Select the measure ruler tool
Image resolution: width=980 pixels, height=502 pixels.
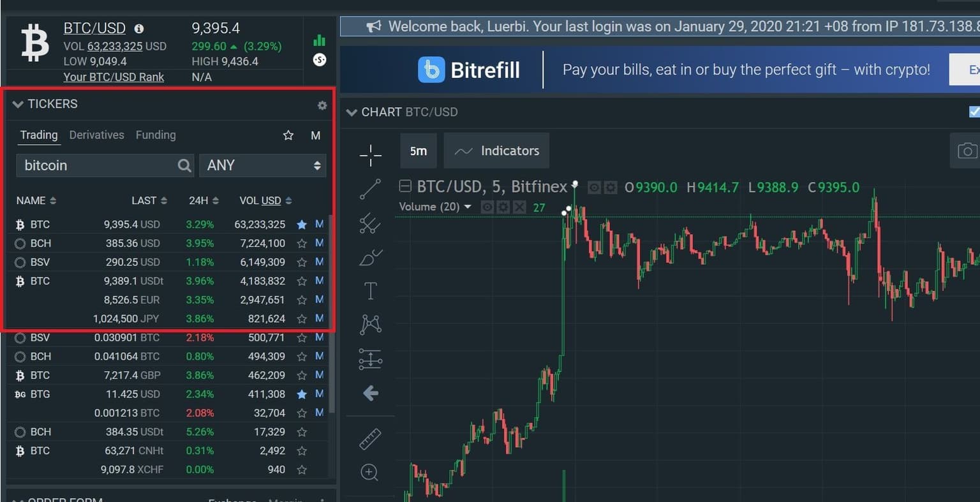click(x=370, y=439)
